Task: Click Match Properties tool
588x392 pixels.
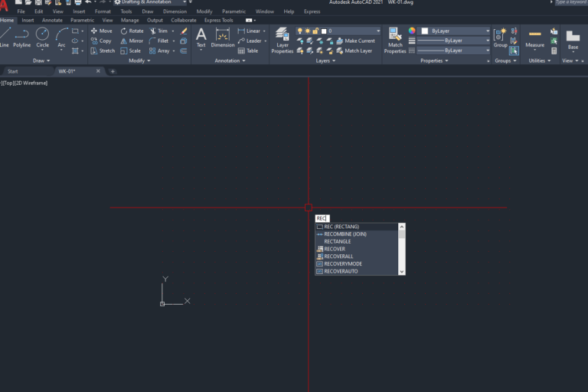Action: 395,40
